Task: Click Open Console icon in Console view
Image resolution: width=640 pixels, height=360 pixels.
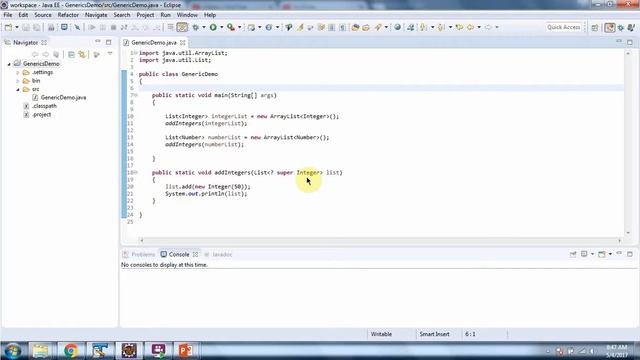Action: pyautogui.click(x=602, y=254)
